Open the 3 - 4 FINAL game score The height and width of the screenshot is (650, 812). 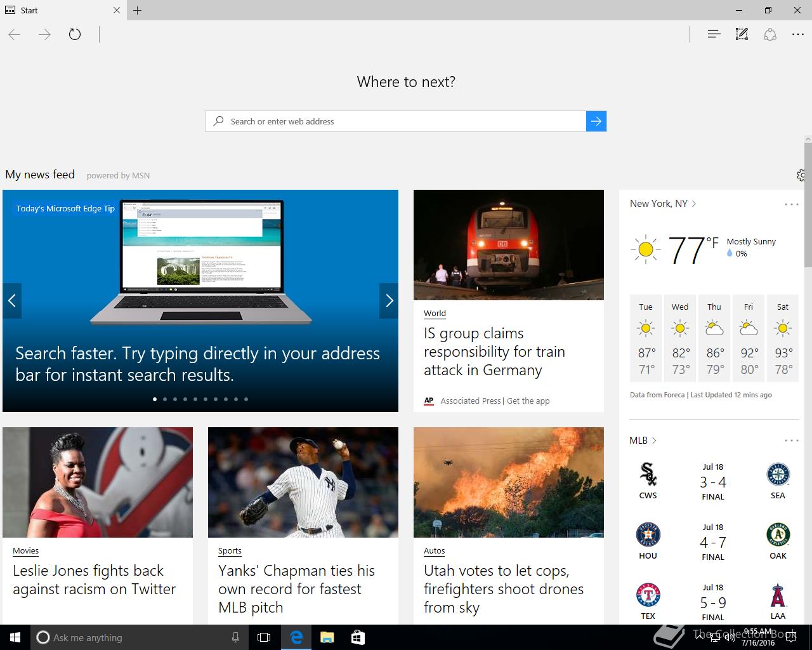[x=713, y=482]
